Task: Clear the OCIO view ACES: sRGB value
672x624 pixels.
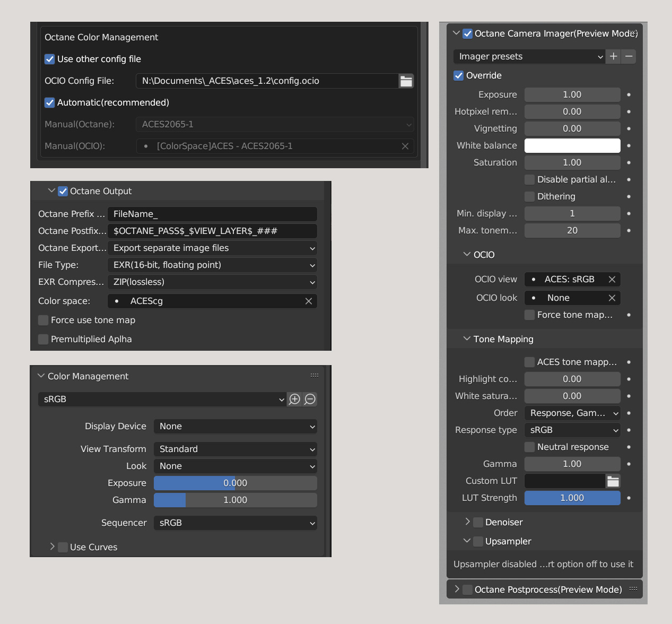Action: 612,280
